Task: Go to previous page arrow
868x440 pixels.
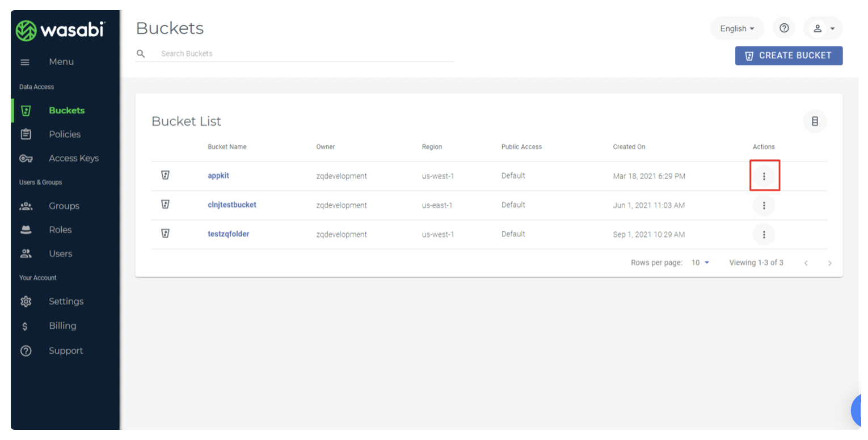Action: [806, 263]
